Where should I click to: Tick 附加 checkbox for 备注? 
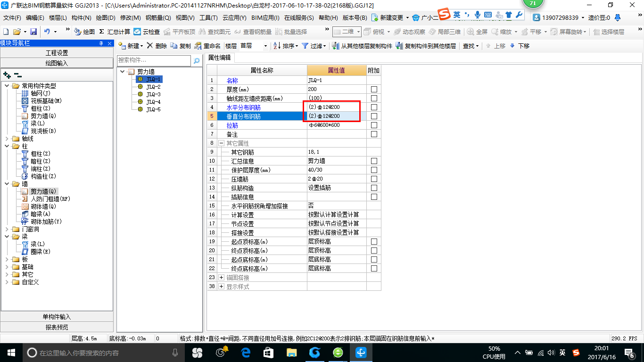tap(374, 134)
